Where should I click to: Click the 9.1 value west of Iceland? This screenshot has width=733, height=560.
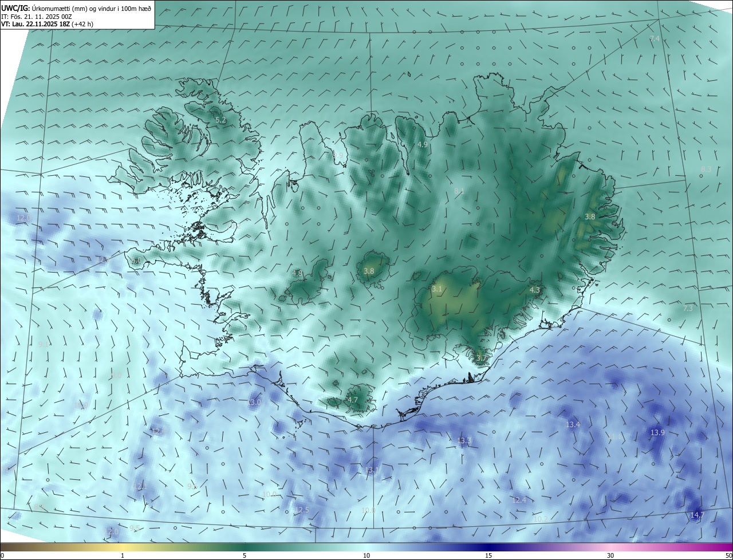pos(43,344)
